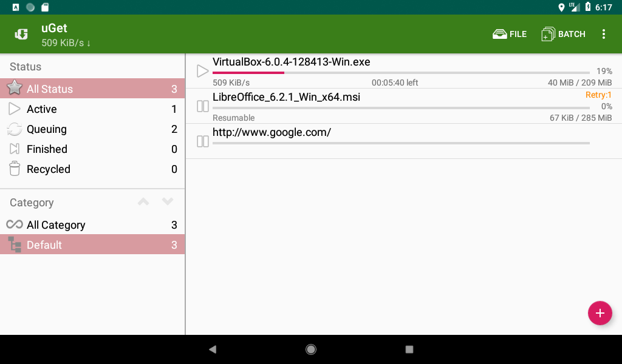Click the LibreOffice download pause state icon
Viewport: 622px width, 364px height.
(203, 106)
